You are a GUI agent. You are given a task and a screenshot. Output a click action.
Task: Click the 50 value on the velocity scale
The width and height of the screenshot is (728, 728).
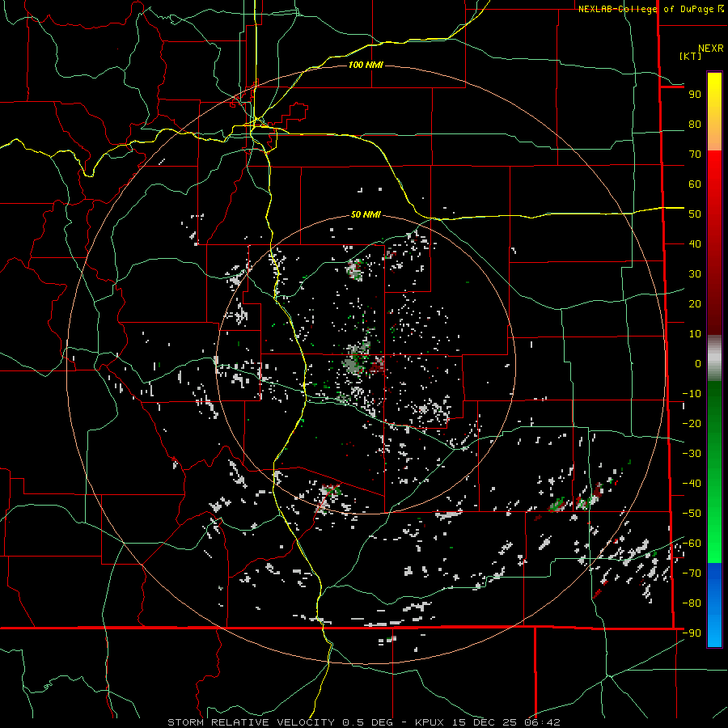pos(695,214)
